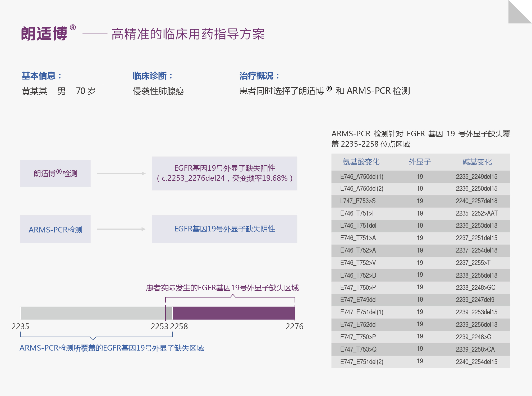
Task: Click position label 2253
Action: [x=159, y=327]
